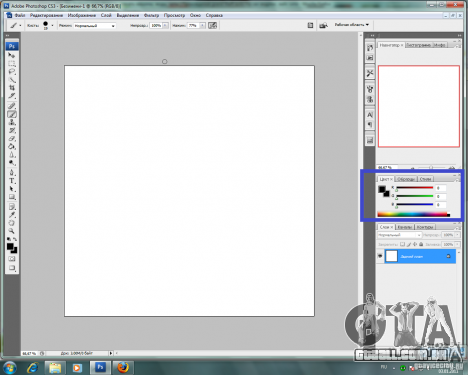Viewport: 468px width, 375px height.
Task: Select the Pen tool
Action: (12, 172)
